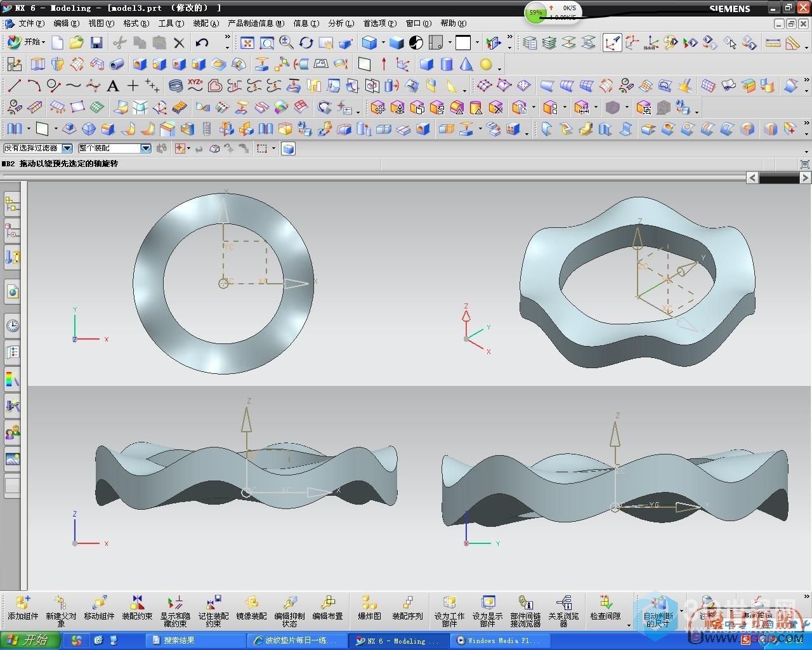812x650 pixels.
Task: Open the 装配(A) menu
Action: pyautogui.click(x=206, y=23)
